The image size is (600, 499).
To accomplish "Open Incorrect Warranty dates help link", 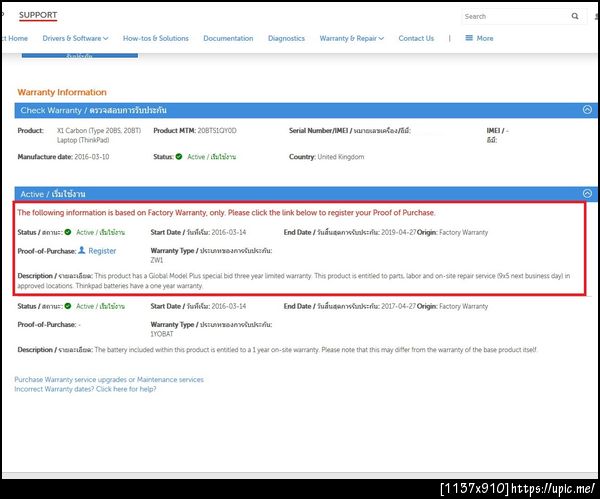I will [x=85, y=389].
